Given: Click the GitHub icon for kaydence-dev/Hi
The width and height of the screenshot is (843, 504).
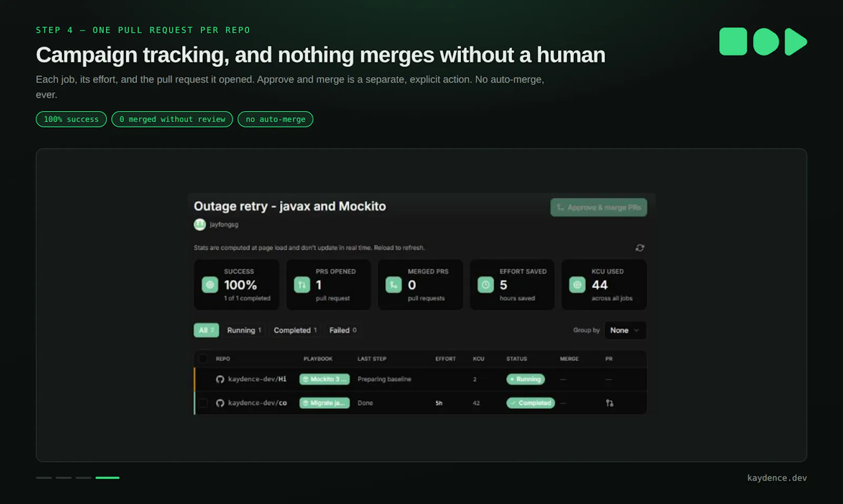Looking at the screenshot, I should pyautogui.click(x=220, y=379).
